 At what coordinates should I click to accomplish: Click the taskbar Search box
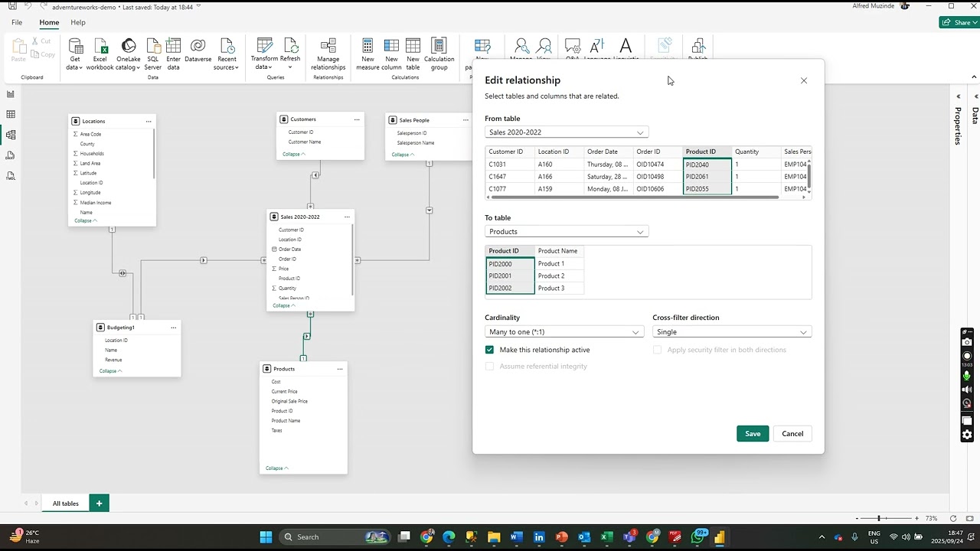coord(335,536)
